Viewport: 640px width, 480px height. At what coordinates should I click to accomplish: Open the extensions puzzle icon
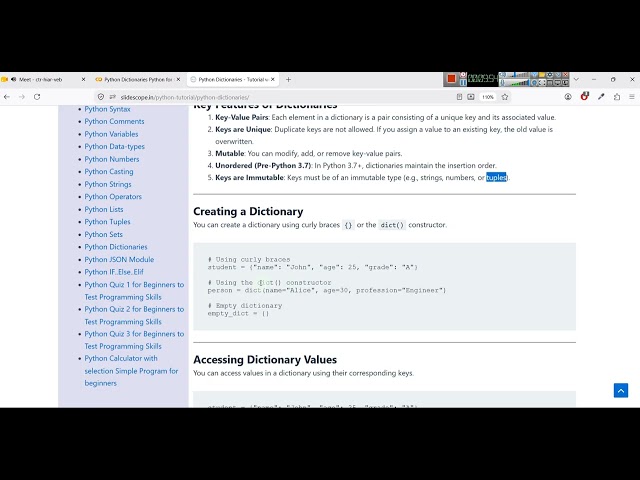click(617, 97)
